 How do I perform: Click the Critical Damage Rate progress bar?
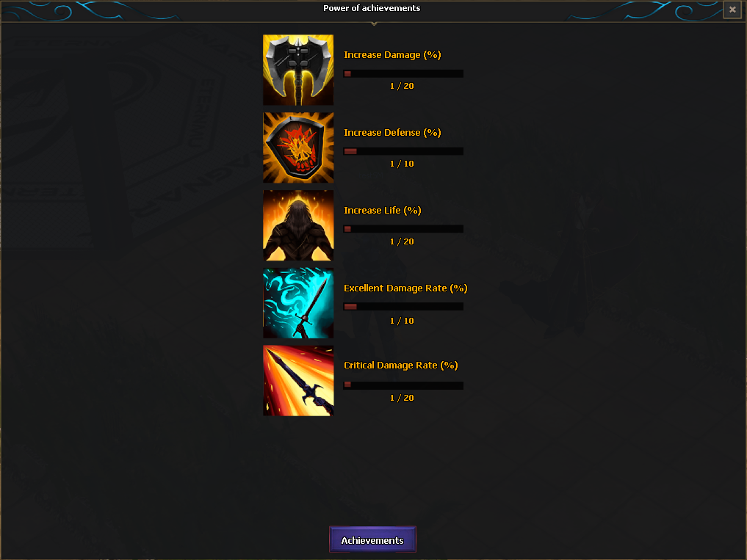[403, 385]
